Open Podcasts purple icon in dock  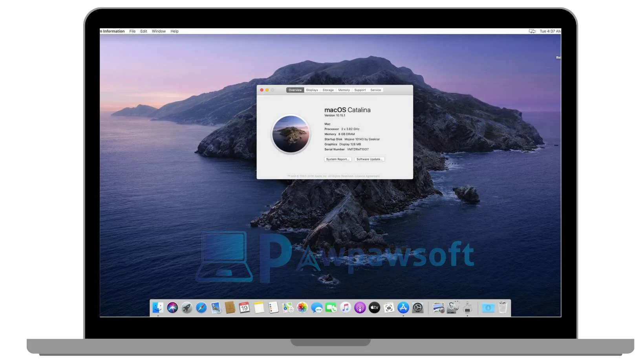click(x=360, y=308)
